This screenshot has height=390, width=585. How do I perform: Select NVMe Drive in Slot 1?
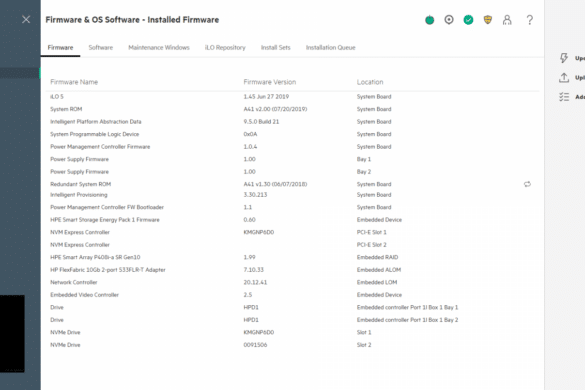point(65,332)
